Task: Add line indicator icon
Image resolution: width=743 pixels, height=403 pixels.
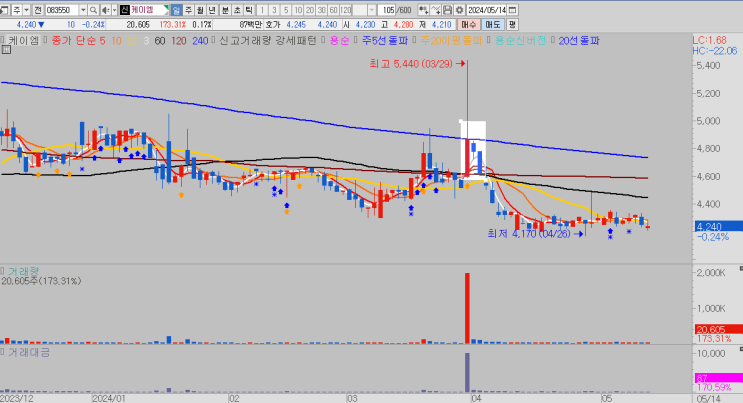Action: click(x=435, y=10)
